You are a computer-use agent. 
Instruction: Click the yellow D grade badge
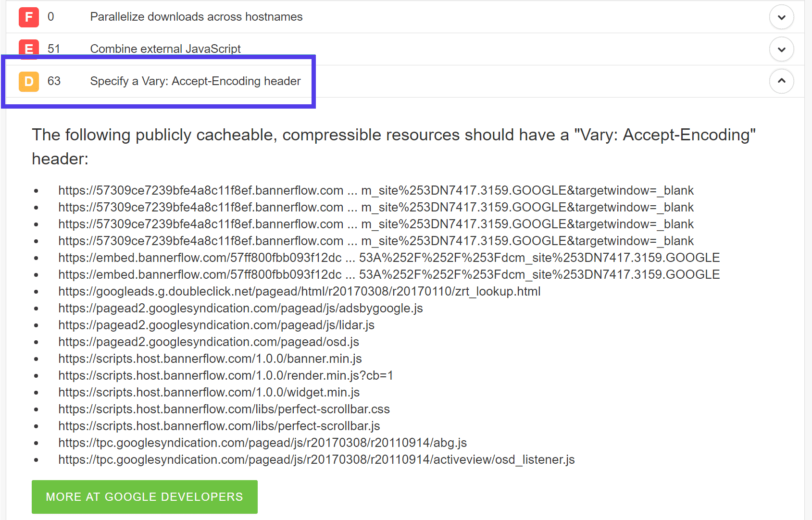coord(28,81)
